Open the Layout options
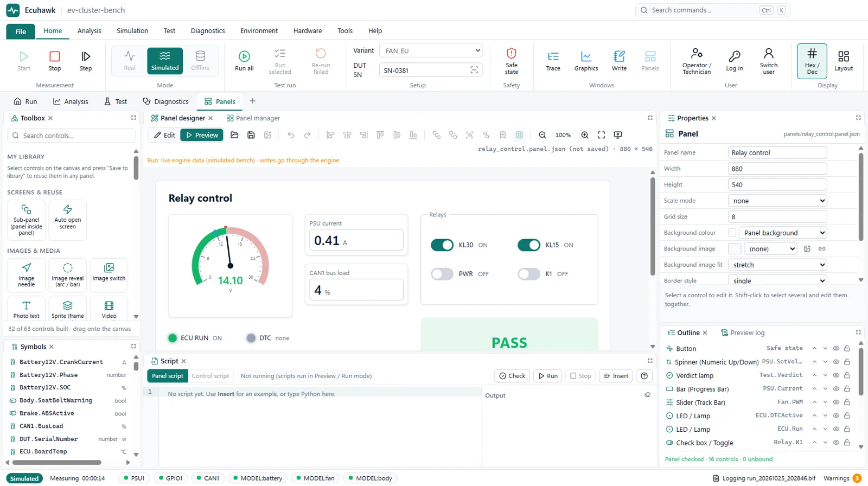This screenshot has height=486, width=868. (844, 61)
